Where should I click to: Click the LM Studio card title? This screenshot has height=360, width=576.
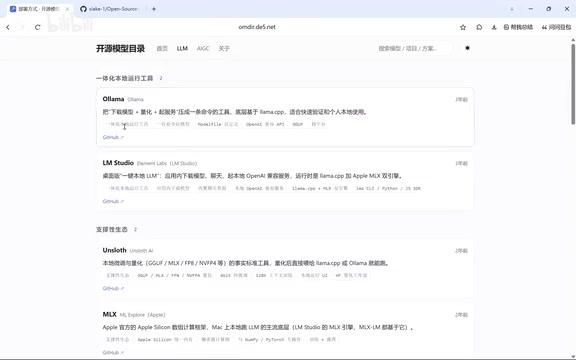(118, 163)
